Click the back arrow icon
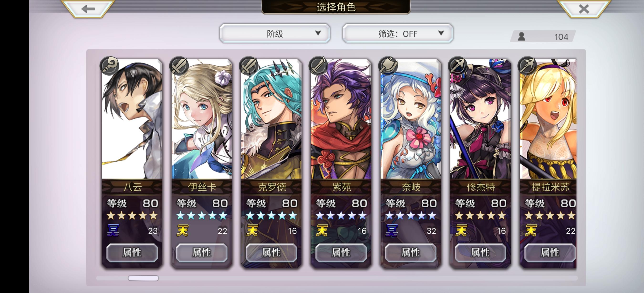Viewport: 644px width, 293px height. (88, 9)
